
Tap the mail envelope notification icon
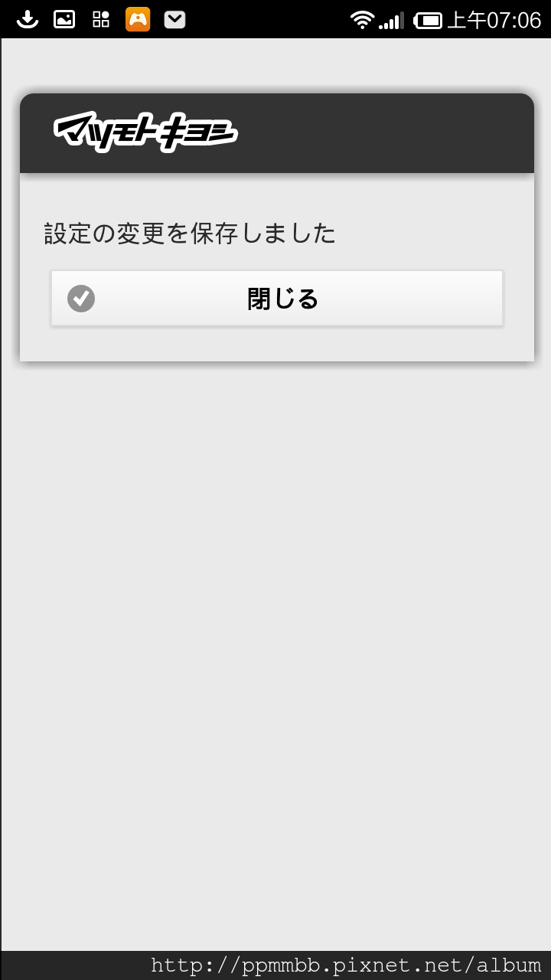point(175,19)
